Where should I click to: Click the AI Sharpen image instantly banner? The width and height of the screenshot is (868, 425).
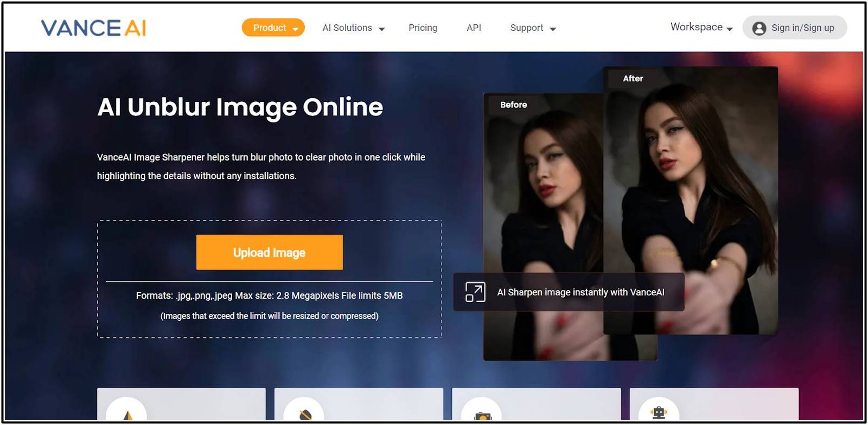pyautogui.click(x=580, y=292)
